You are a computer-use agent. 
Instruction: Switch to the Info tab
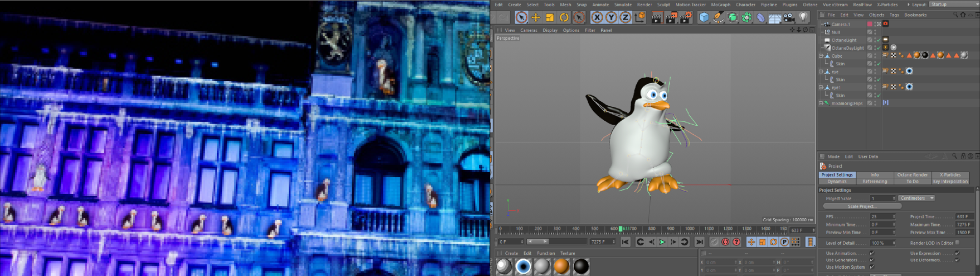(874, 175)
